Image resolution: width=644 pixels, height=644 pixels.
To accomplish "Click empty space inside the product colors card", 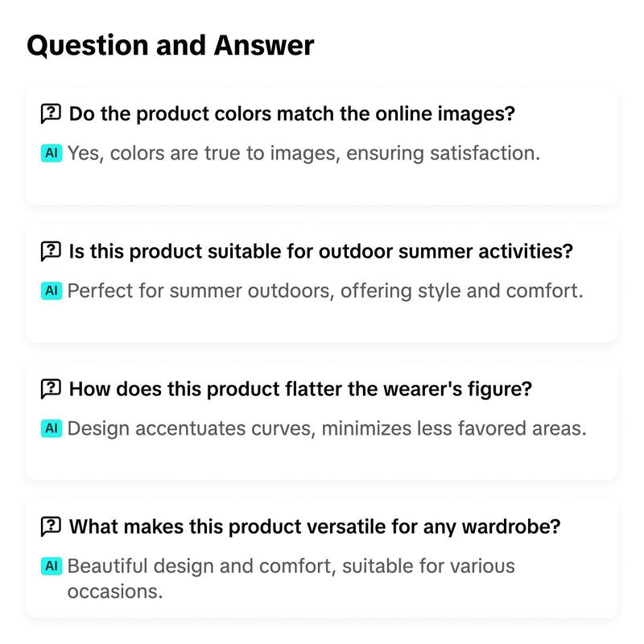I will click(x=320, y=185).
